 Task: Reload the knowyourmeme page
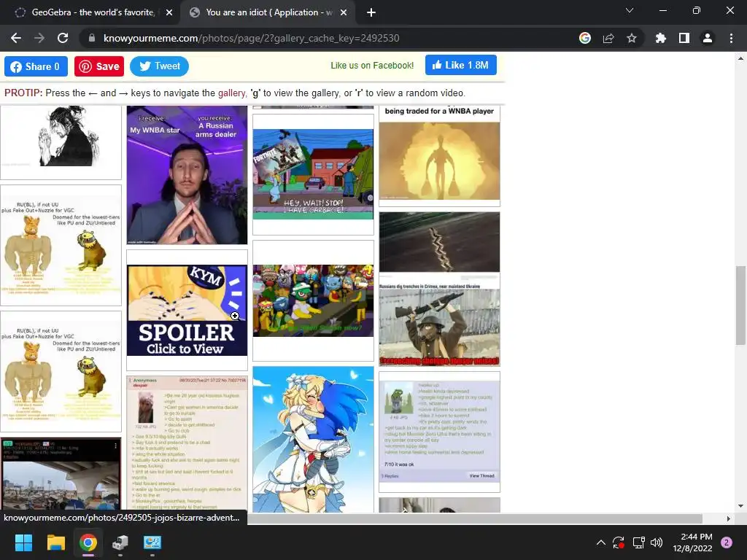(x=63, y=38)
